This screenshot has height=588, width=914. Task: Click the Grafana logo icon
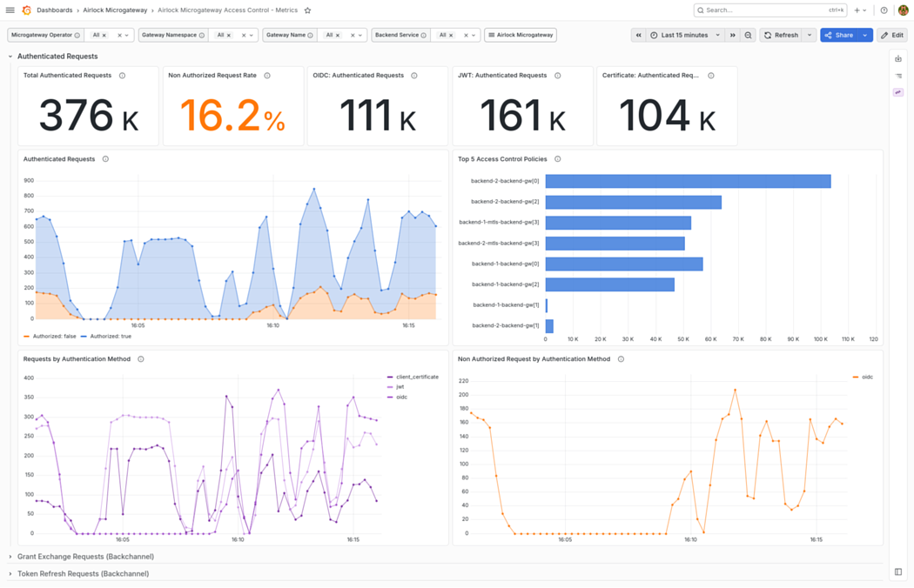pyautogui.click(x=26, y=10)
